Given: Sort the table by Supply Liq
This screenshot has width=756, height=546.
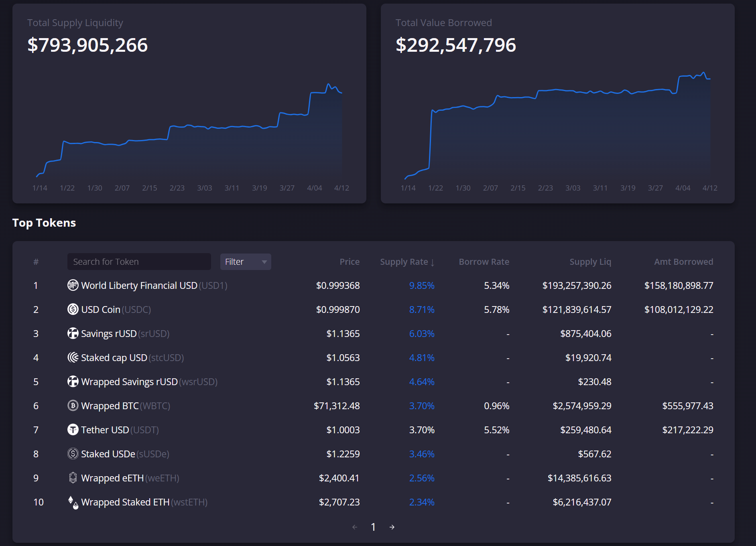Looking at the screenshot, I should [590, 262].
